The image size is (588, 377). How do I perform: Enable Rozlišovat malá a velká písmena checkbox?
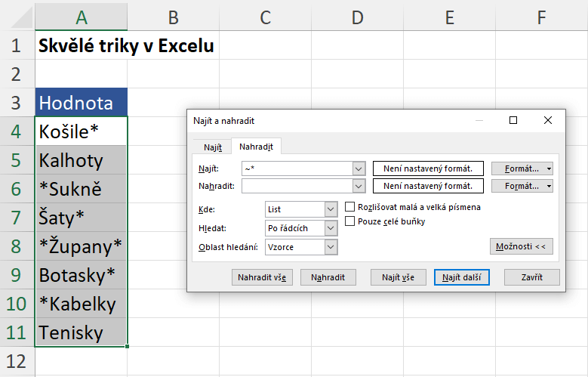click(x=350, y=206)
